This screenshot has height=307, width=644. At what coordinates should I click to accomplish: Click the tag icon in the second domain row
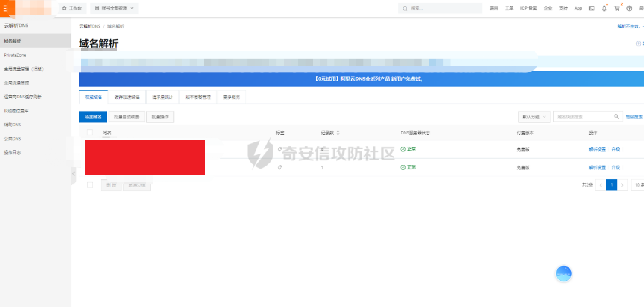tap(280, 167)
